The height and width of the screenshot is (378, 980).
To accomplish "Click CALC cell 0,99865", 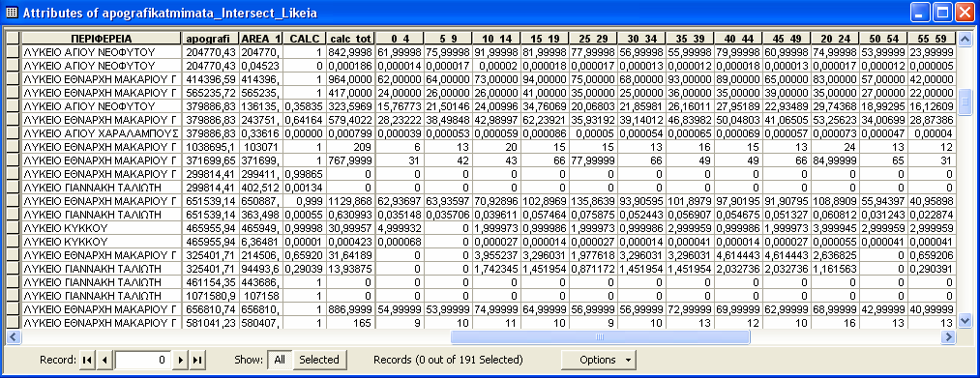I will click(x=305, y=174).
